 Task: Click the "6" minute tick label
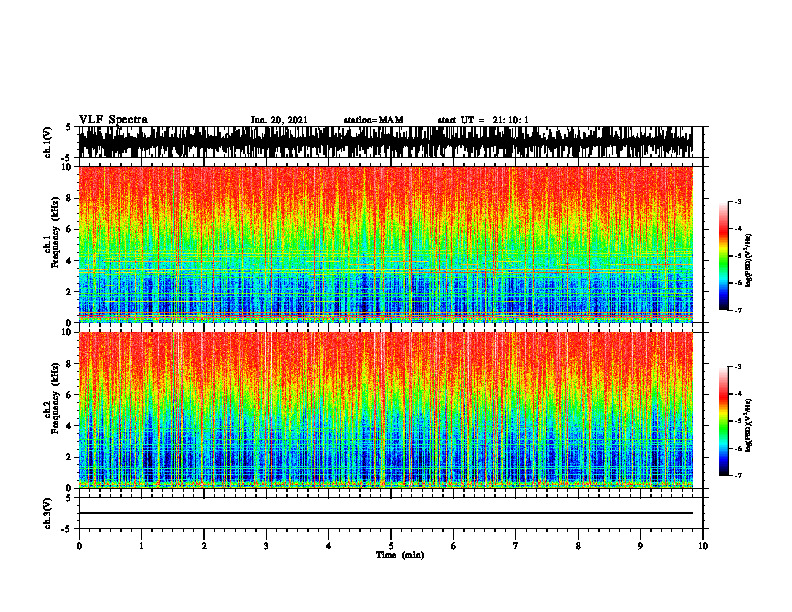click(x=453, y=546)
